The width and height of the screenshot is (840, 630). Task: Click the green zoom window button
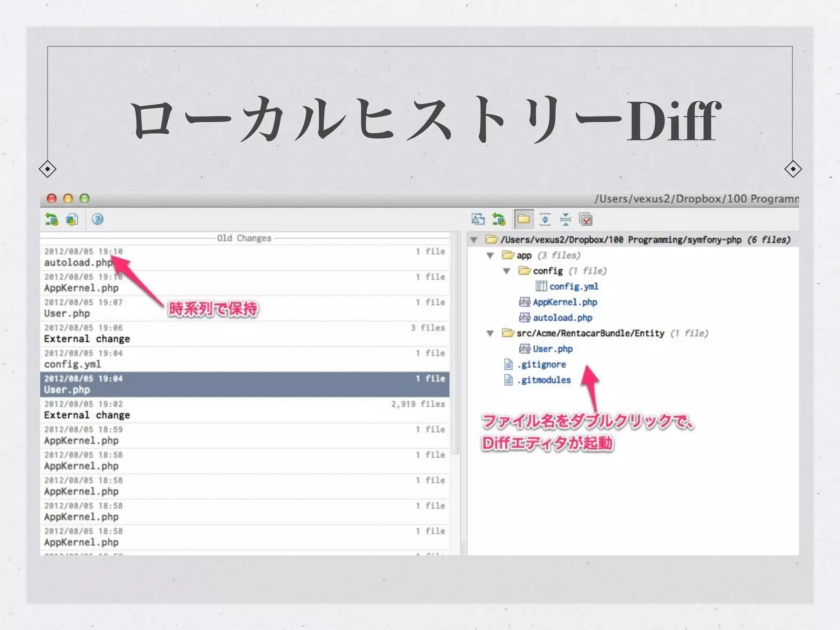(x=84, y=199)
